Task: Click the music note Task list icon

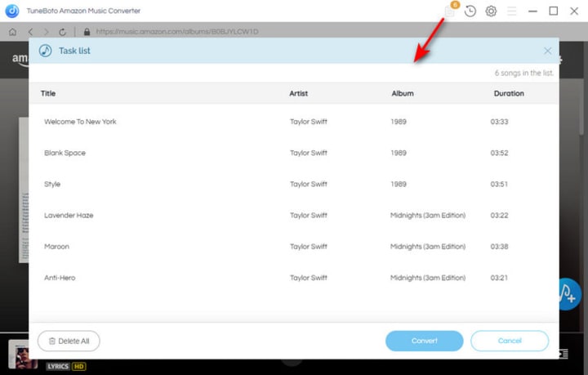Action: [x=46, y=51]
